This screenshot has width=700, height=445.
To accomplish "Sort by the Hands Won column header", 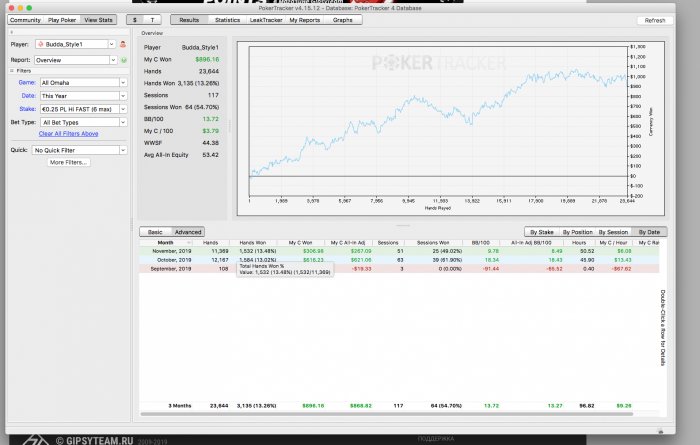I will click(253, 243).
